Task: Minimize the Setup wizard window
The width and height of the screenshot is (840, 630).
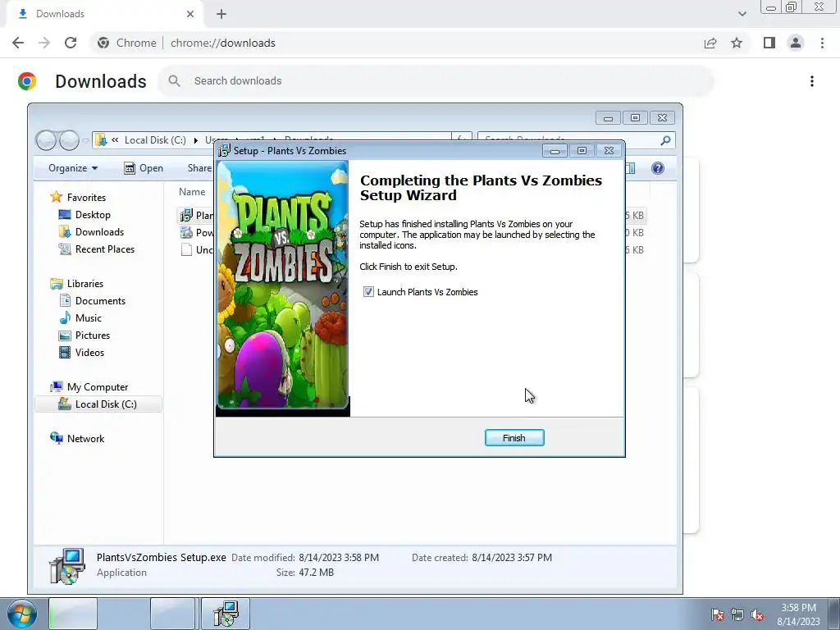Action: [555, 151]
